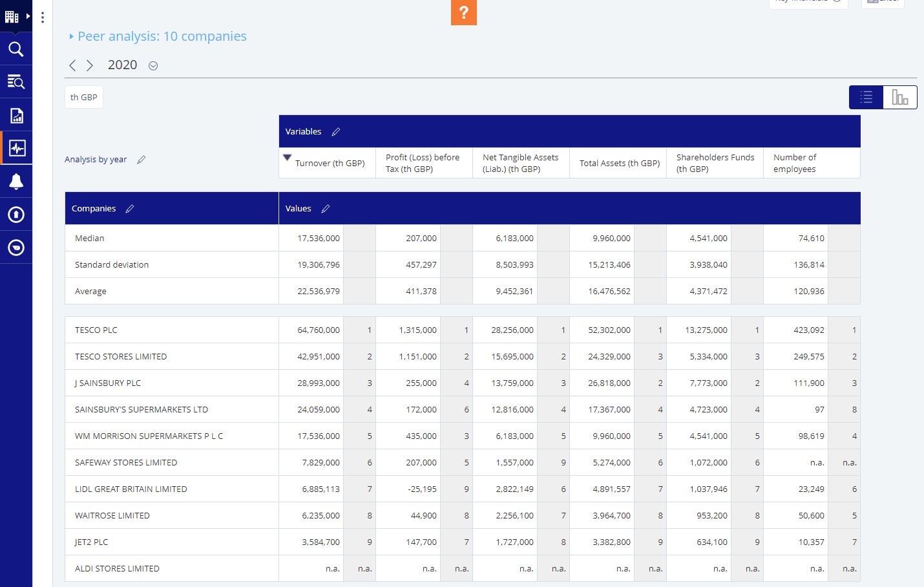
Task: Open the list search sidebar icon
Action: pos(16,81)
